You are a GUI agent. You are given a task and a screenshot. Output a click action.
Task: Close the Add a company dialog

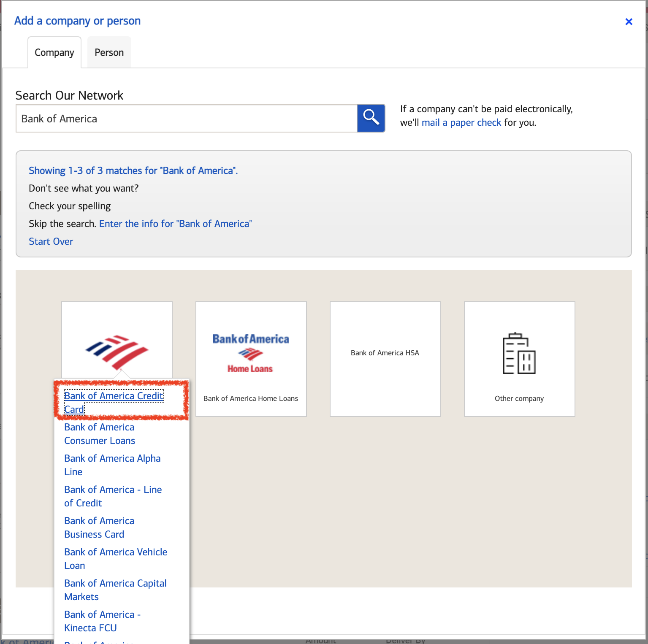[x=629, y=22]
